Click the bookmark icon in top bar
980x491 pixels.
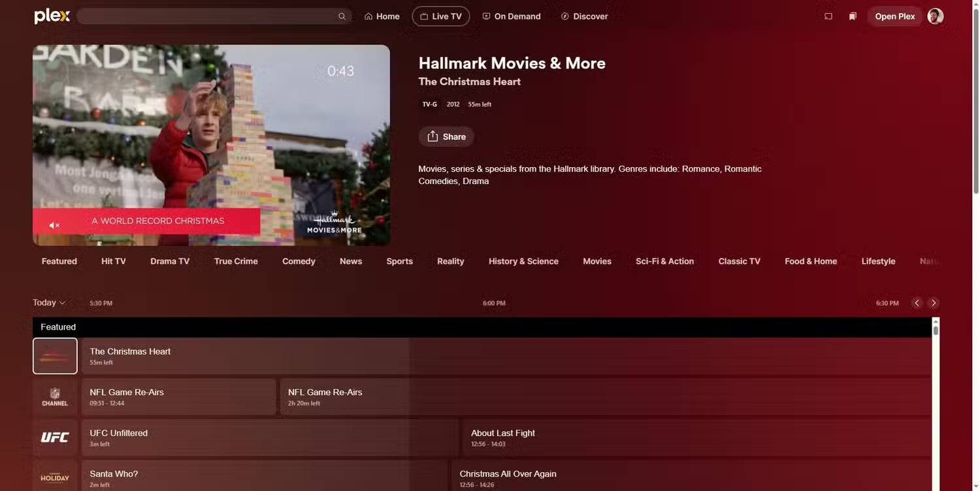[x=853, y=16]
